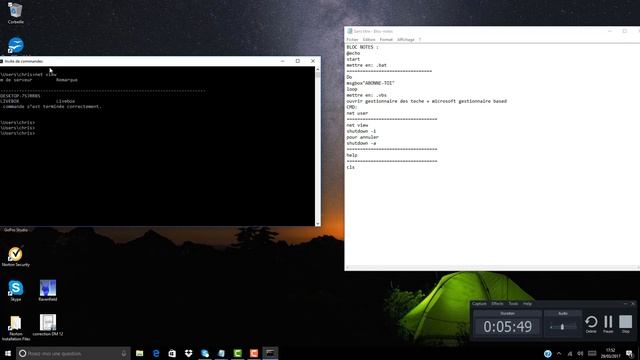Maximize the Command Prompt window
640x360 pixels.
click(298, 61)
